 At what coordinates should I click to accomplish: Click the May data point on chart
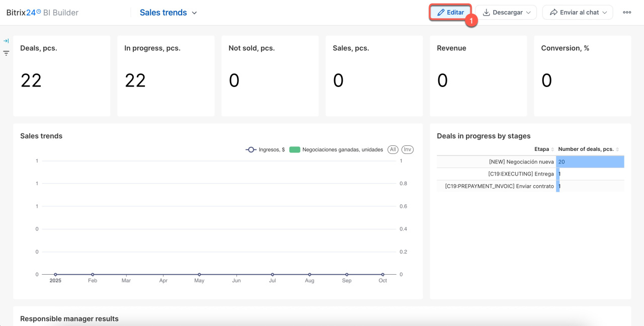click(199, 274)
